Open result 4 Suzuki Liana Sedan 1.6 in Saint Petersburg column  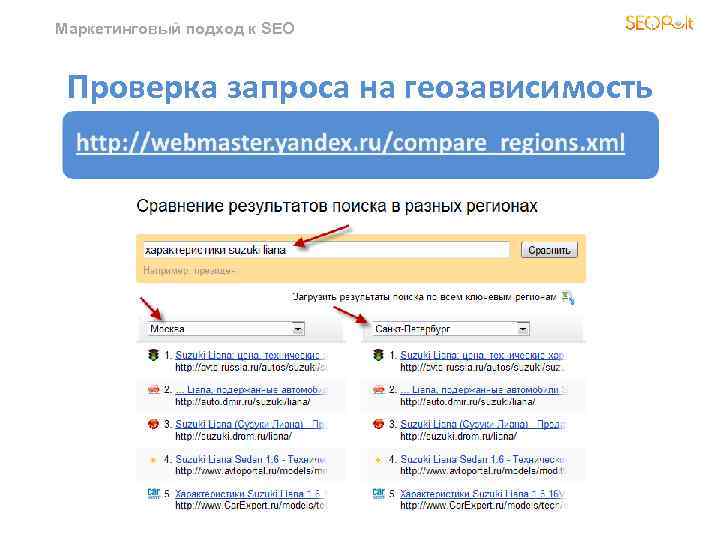click(483, 459)
